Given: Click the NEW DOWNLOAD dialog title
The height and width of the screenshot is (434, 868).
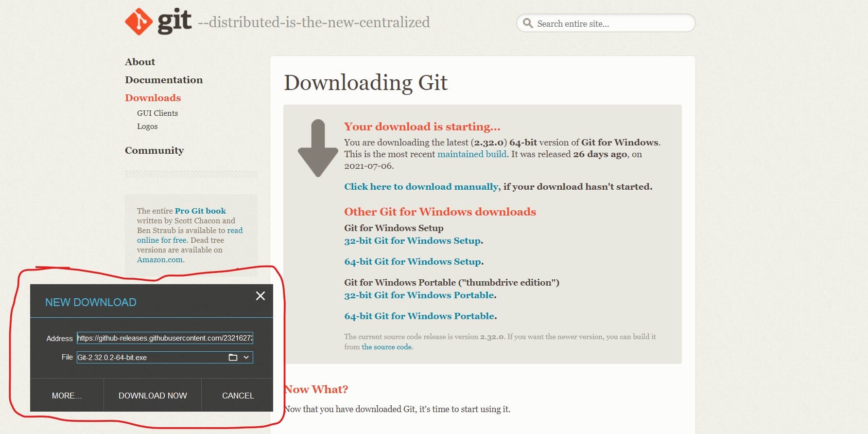Looking at the screenshot, I should point(91,302).
